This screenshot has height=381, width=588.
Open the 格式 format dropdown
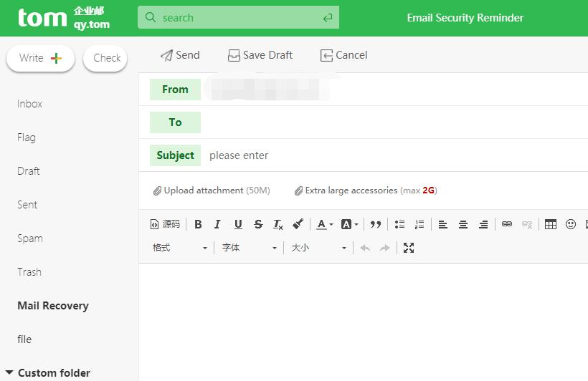click(179, 248)
